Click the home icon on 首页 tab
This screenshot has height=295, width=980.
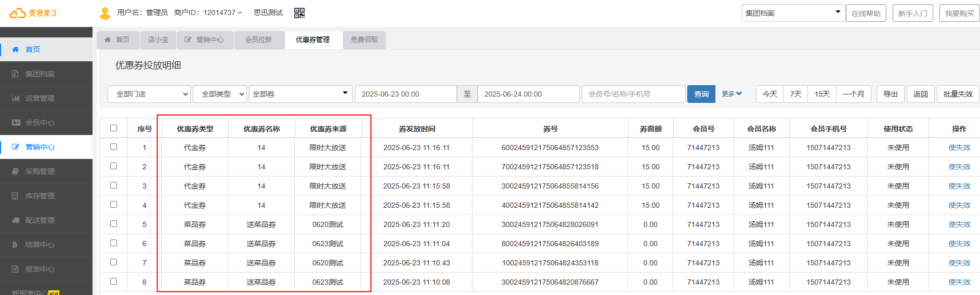point(108,39)
